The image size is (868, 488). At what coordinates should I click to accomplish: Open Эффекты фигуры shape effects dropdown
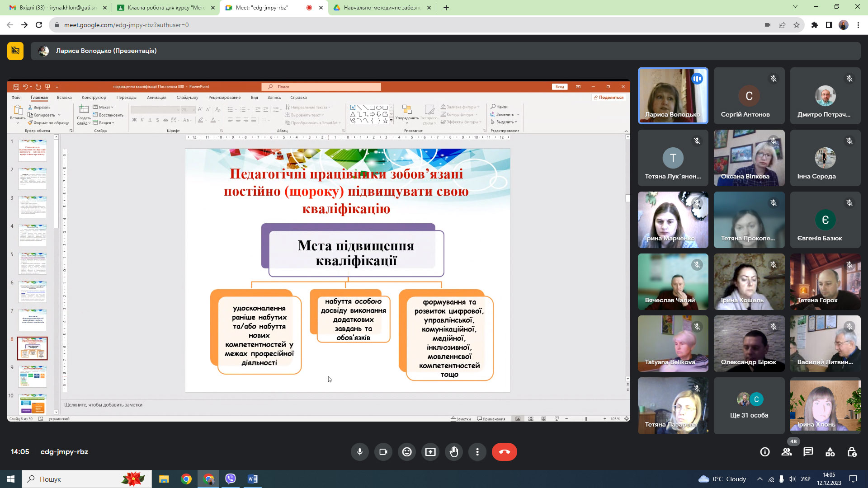click(x=461, y=122)
